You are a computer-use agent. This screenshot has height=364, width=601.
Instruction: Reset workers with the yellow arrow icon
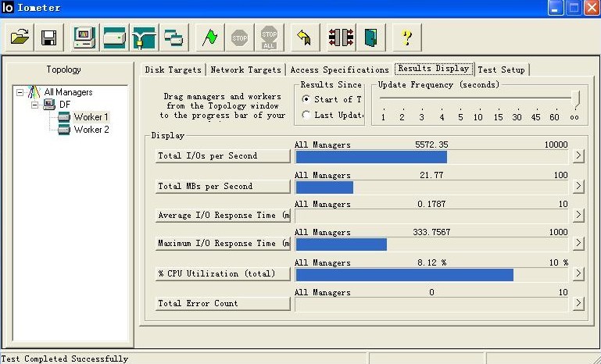click(305, 37)
